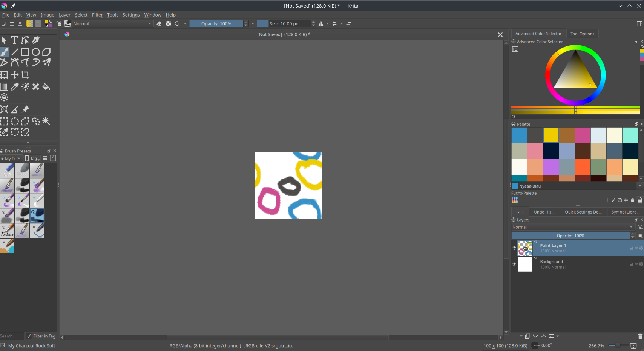The image size is (644, 351).
Task: Toggle wrap around mode
Action: (349, 24)
